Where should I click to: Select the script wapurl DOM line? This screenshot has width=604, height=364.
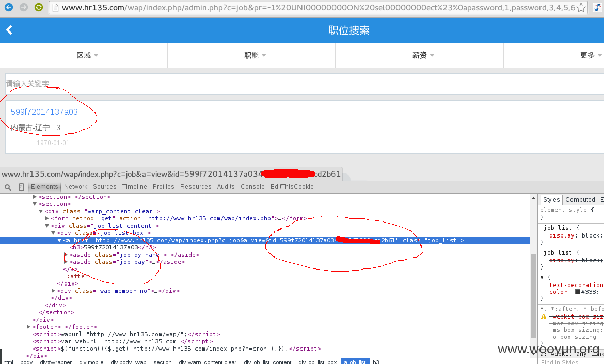pyautogui.click(x=126, y=335)
